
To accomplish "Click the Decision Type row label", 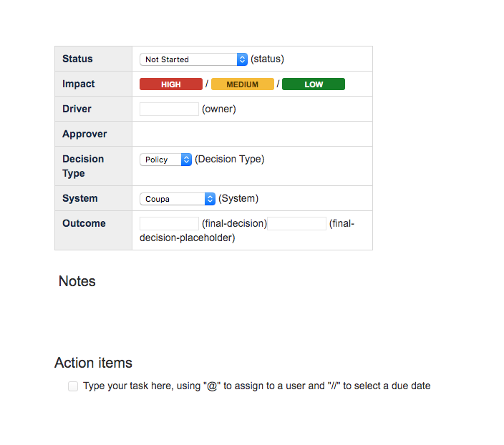I will tap(83, 166).
